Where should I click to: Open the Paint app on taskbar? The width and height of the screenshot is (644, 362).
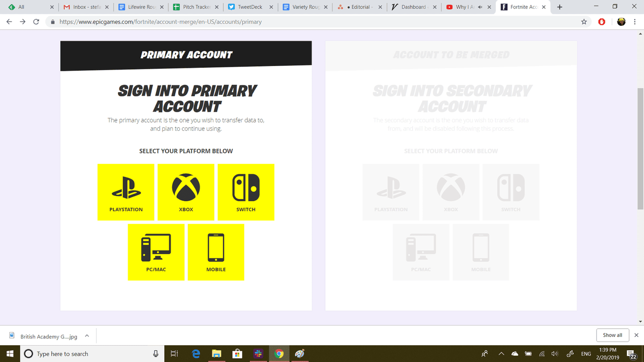[299, 354]
